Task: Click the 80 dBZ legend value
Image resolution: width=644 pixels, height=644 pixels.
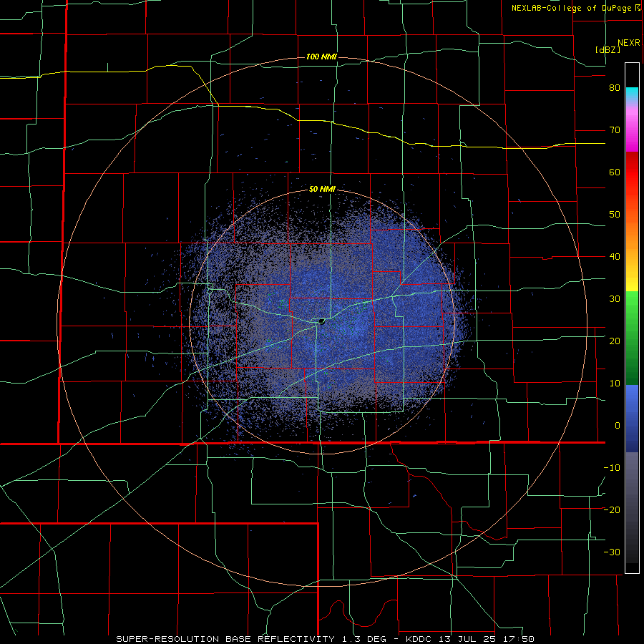Action: (x=615, y=88)
